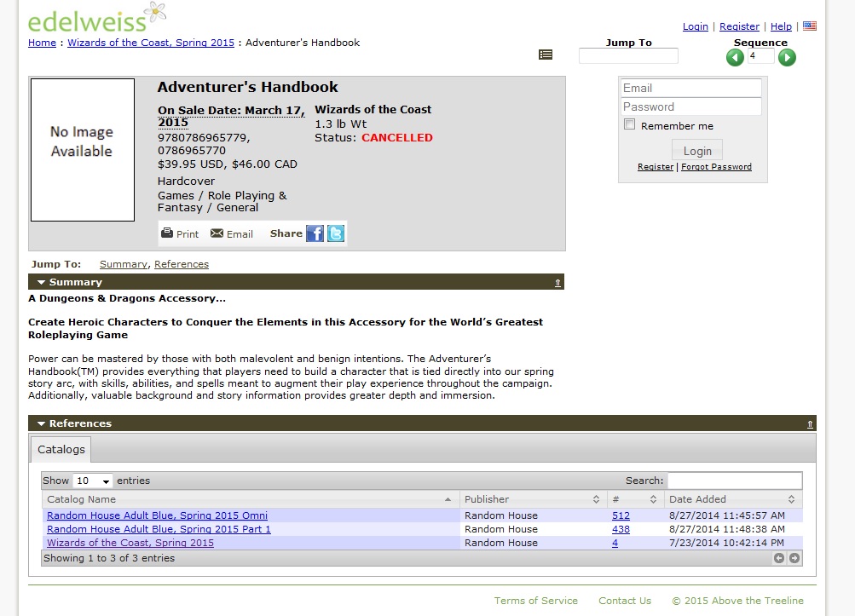
Task: Click the Sequence number field
Action: (760, 55)
